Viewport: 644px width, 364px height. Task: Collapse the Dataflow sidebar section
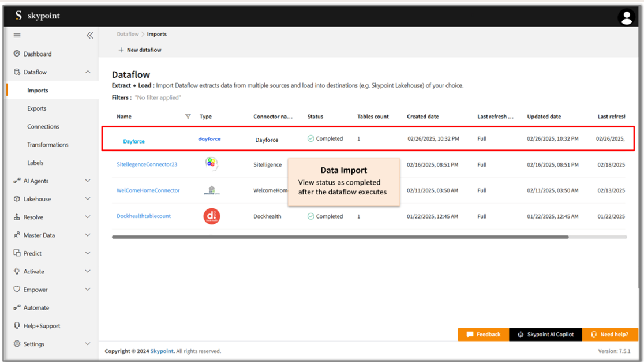(x=88, y=72)
